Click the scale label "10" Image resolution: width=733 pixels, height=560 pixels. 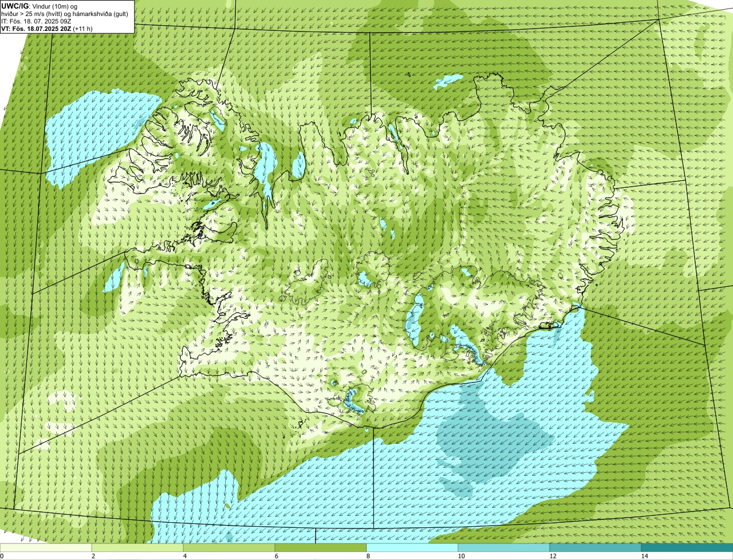click(461, 556)
